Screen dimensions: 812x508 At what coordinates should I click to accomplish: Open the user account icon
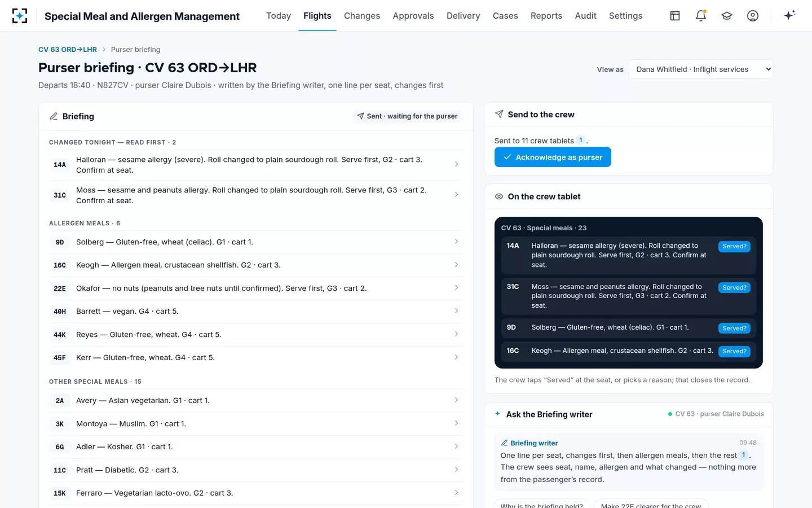click(753, 16)
